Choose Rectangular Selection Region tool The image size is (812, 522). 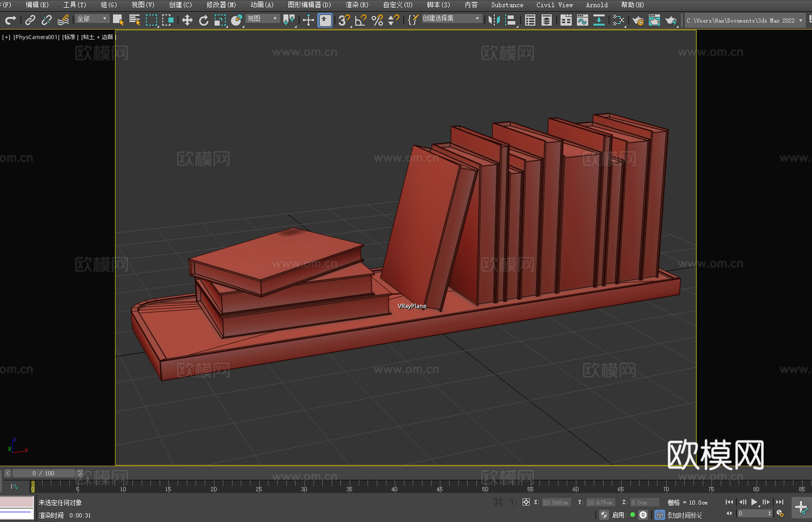click(151, 20)
